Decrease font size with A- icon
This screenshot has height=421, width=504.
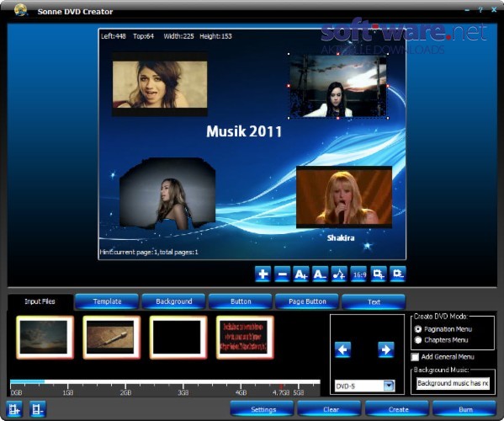(x=320, y=274)
